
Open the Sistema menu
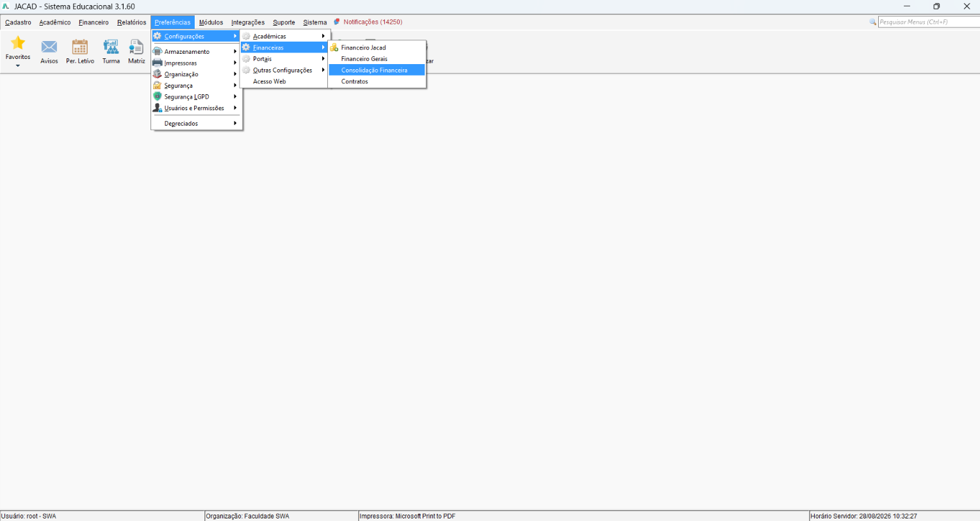[x=314, y=22]
